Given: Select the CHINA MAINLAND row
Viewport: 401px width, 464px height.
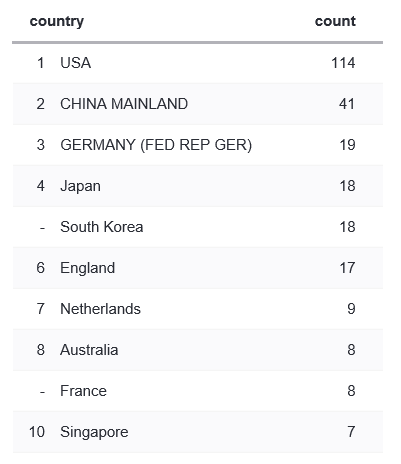Looking at the screenshot, I should click(198, 104).
